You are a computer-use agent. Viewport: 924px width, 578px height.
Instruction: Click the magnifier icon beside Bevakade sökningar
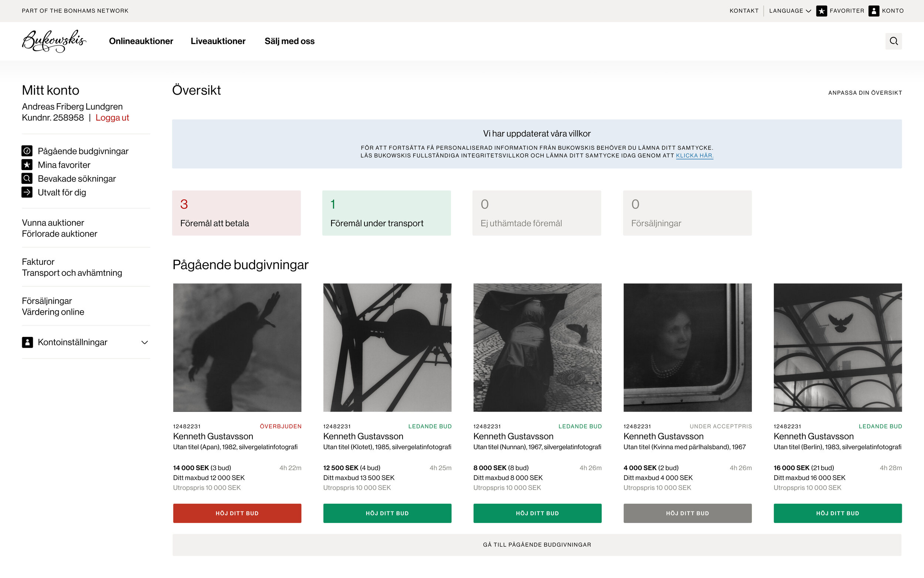coord(27,179)
